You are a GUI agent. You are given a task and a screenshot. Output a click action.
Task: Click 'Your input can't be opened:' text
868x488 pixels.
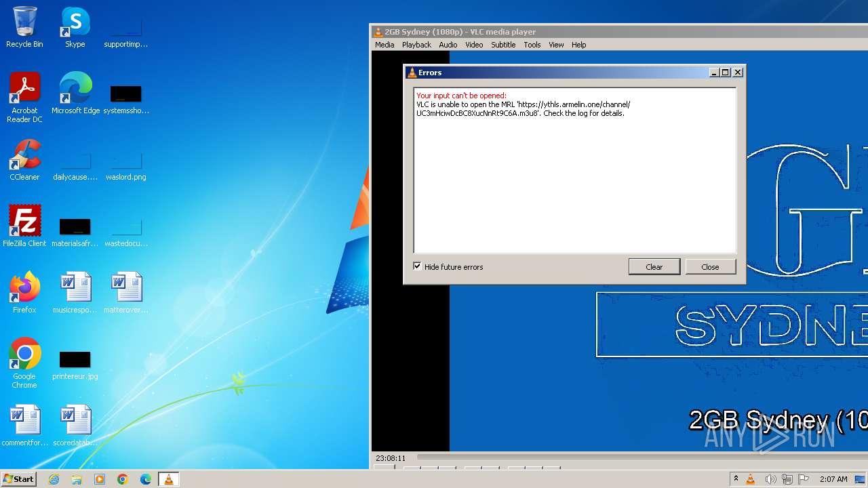[461, 96]
